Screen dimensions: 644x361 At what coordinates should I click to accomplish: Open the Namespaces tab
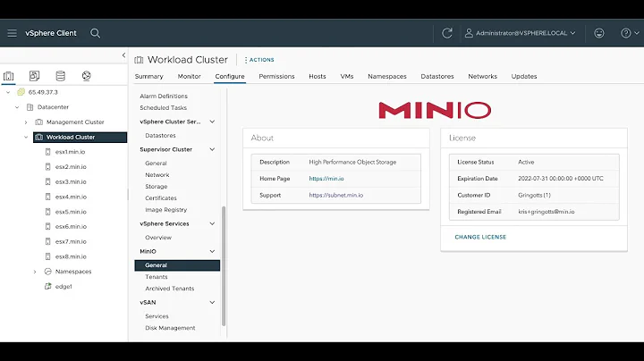click(387, 76)
